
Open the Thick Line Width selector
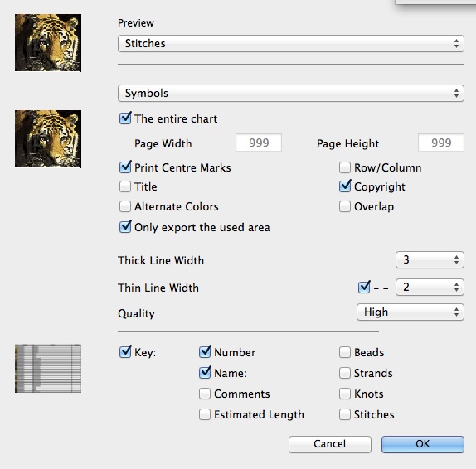[x=430, y=259]
